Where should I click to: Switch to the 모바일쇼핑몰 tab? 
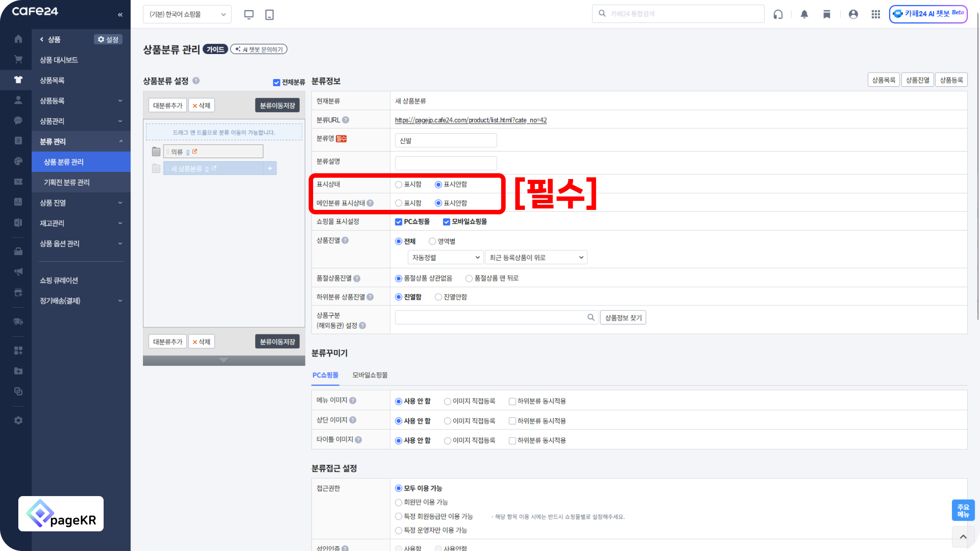pyautogui.click(x=370, y=375)
